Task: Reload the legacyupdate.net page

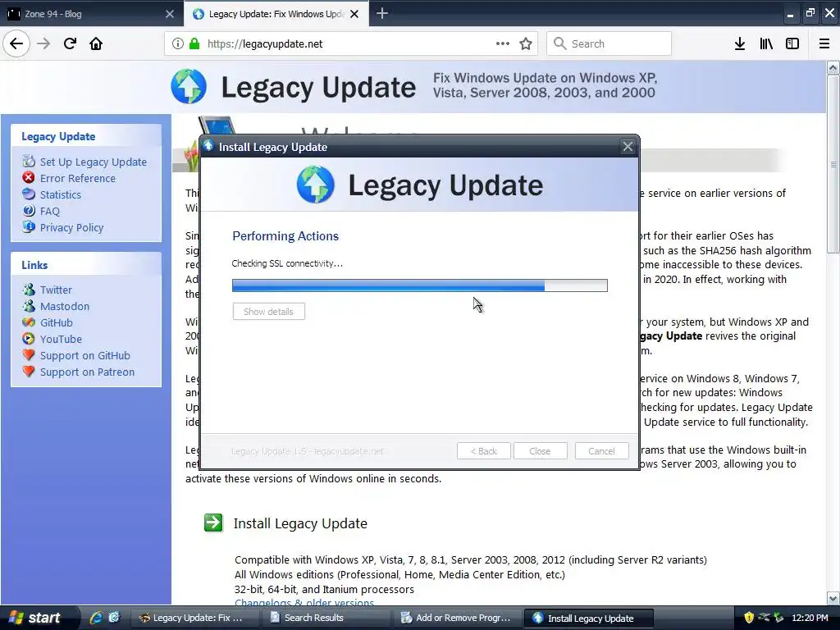Action: click(x=70, y=43)
